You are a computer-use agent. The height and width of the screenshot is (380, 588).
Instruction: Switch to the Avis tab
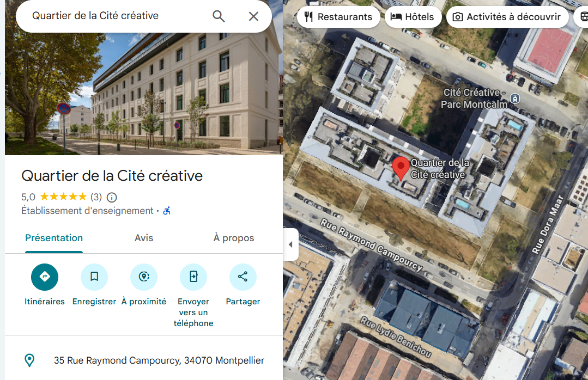click(144, 238)
